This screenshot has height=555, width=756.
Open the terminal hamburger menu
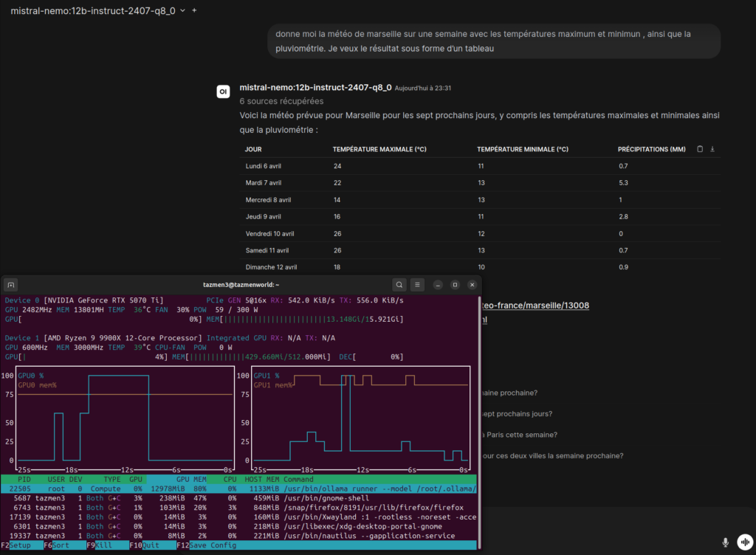417,284
